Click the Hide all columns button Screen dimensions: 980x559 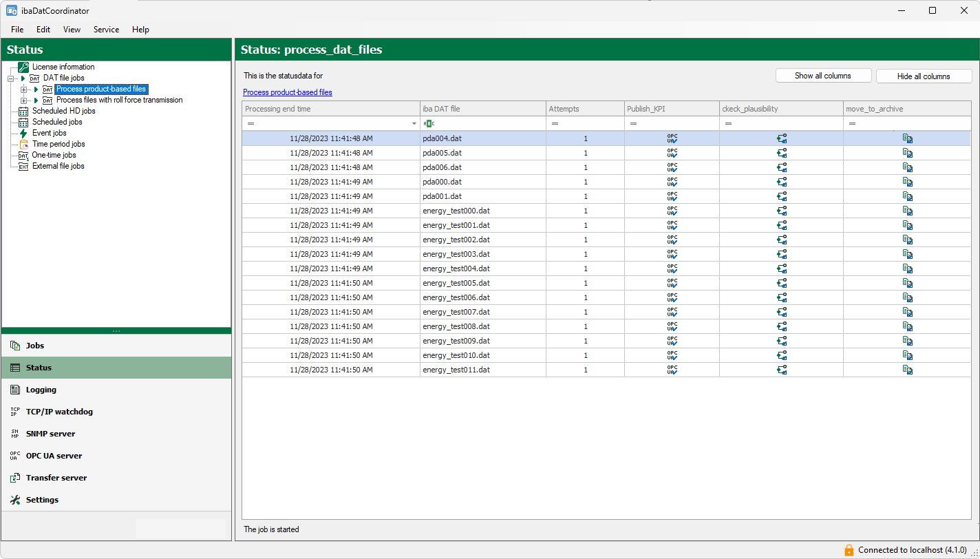click(x=924, y=76)
